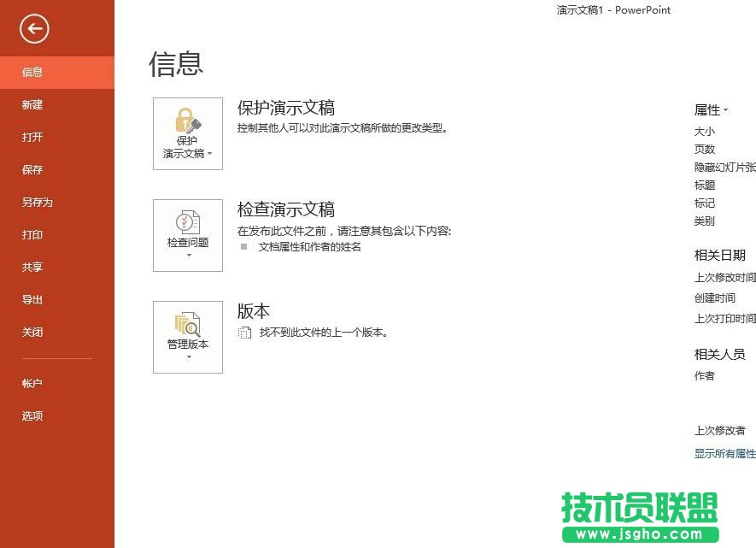Click the 相关日期 heading
The image size is (756, 548).
[720, 255]
